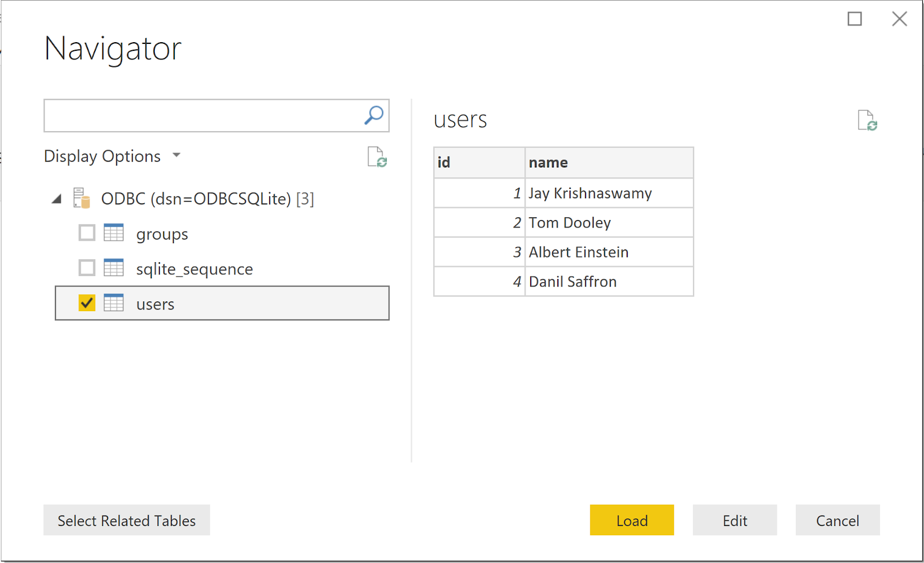This screenshot has width=924, height=563.
Task: Click the users preview title
Action: coord(460,120)
